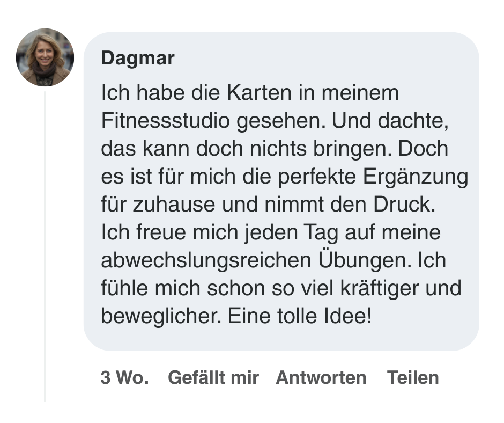Image resolution: width=504 pixels, height=423 pixels.
Task: Click the word abwechslungsreichen in the text
Action: [206, 260]
